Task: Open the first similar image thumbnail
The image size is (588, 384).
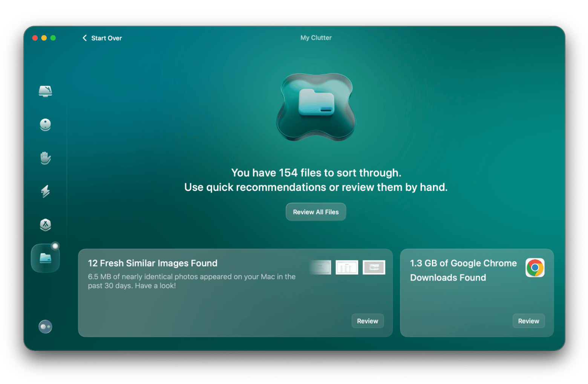Action: 321,267
